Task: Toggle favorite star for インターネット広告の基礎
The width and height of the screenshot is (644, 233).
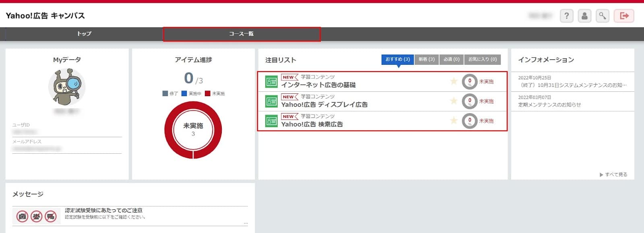Action: [x=454, y=81]
